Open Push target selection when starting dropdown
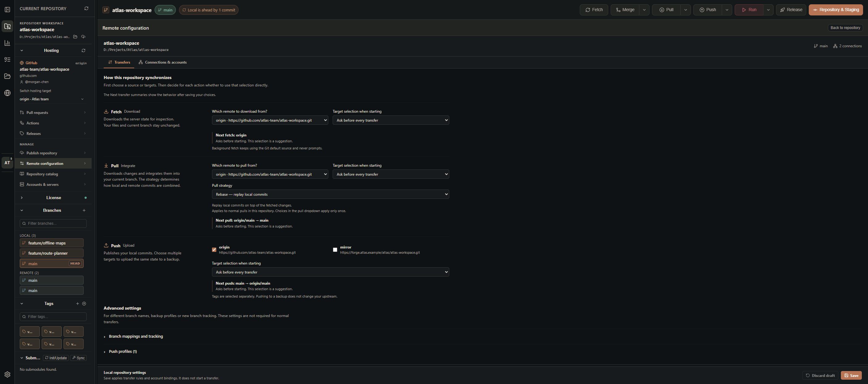This screenshot has width=868, height=384. 330,272
